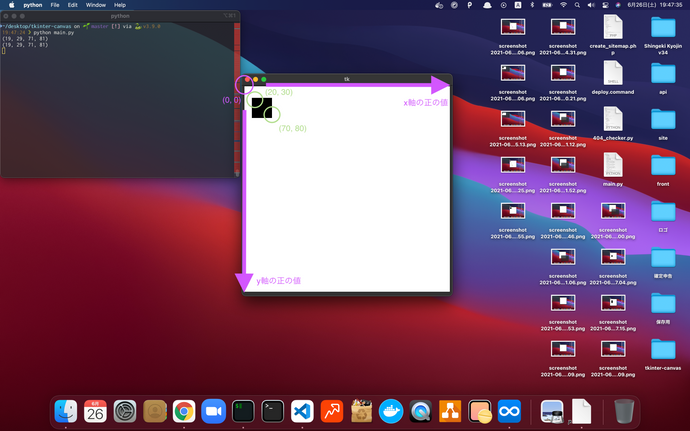Open the input source A icon

pos(518,5)
